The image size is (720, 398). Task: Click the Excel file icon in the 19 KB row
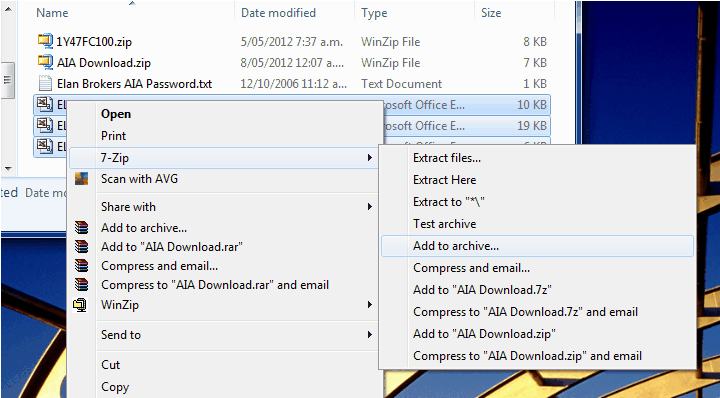pos(45,125)
